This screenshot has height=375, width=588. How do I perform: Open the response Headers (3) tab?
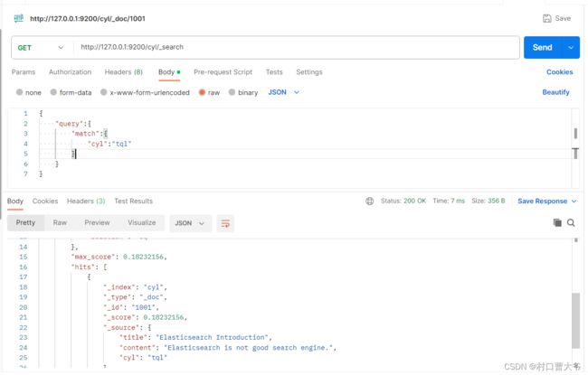coord(86,202)
